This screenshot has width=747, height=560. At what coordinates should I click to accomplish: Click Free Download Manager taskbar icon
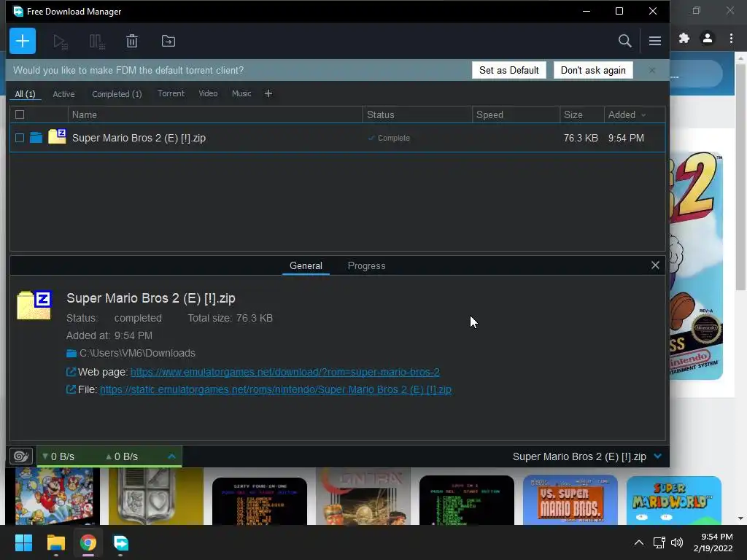point(120,542)
